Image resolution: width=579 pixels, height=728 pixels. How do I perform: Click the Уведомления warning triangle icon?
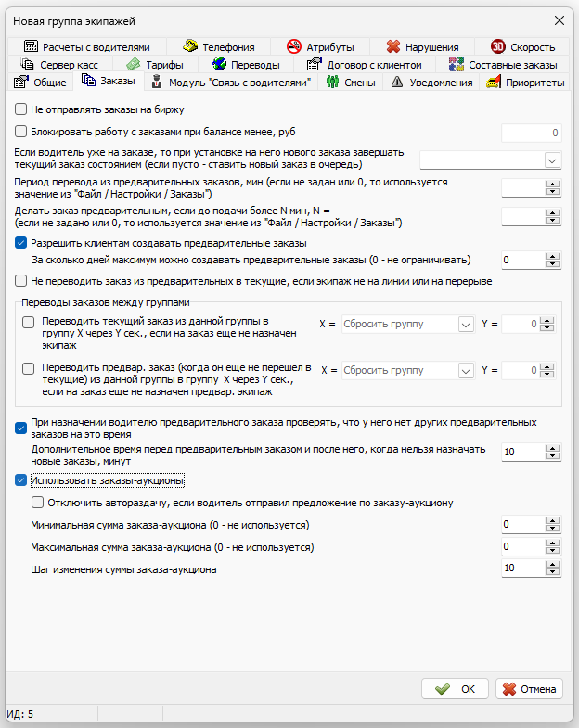(398, 83)
